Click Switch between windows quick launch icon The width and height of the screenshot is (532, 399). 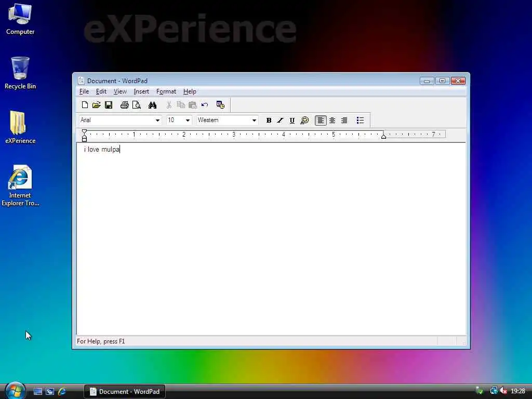click(x=50, y=392)
